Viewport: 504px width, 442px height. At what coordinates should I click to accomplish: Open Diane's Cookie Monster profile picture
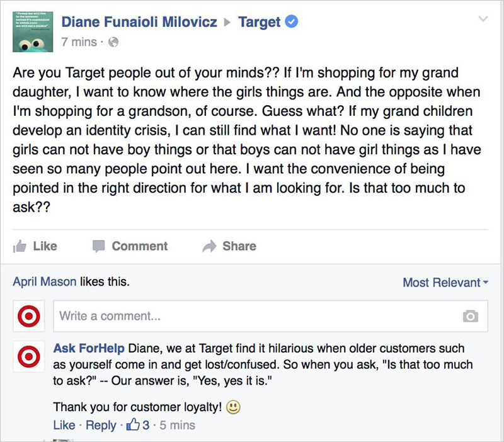[33, 32]
